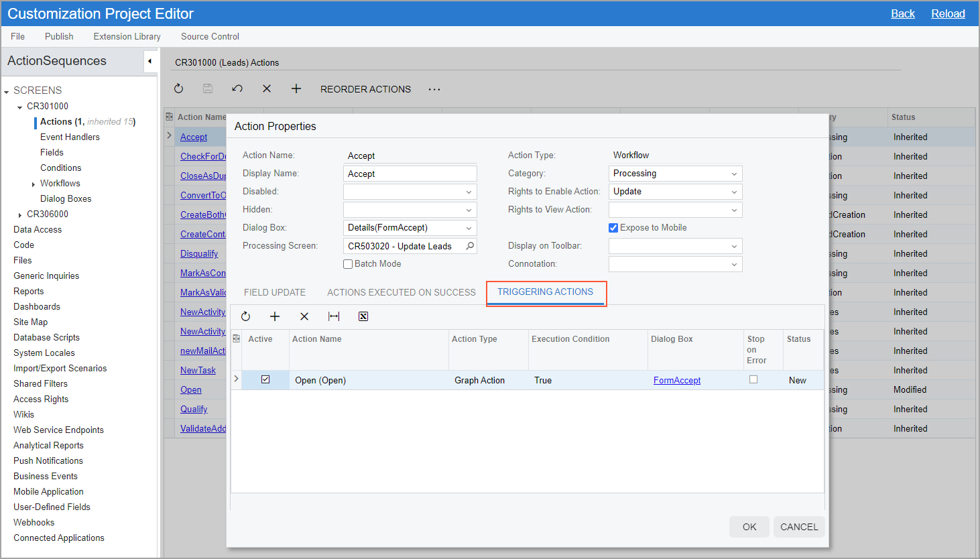
Task: Open the Category dropdown
Action: [x=734, y=174]
